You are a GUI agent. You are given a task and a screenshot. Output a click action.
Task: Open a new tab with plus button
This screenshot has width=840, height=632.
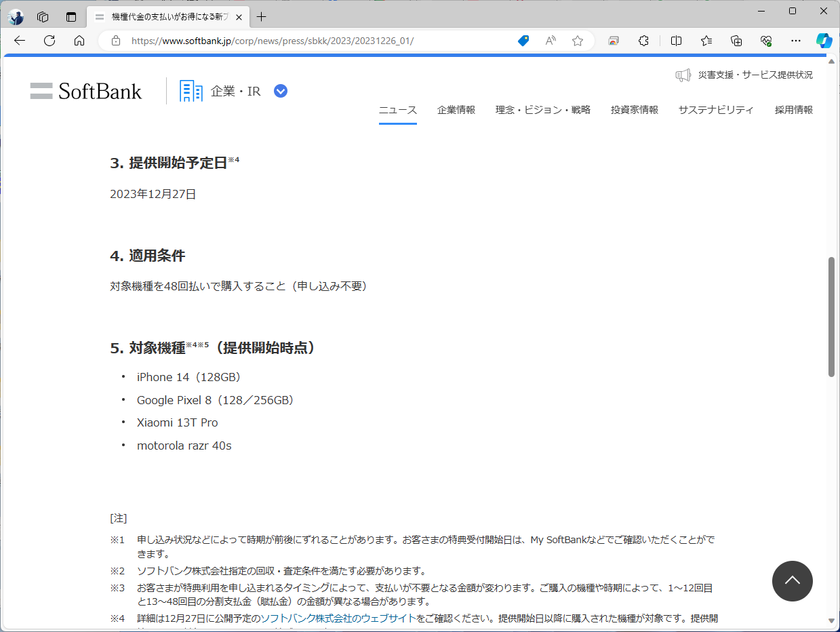pyautogui.click(x=262, y=17)
